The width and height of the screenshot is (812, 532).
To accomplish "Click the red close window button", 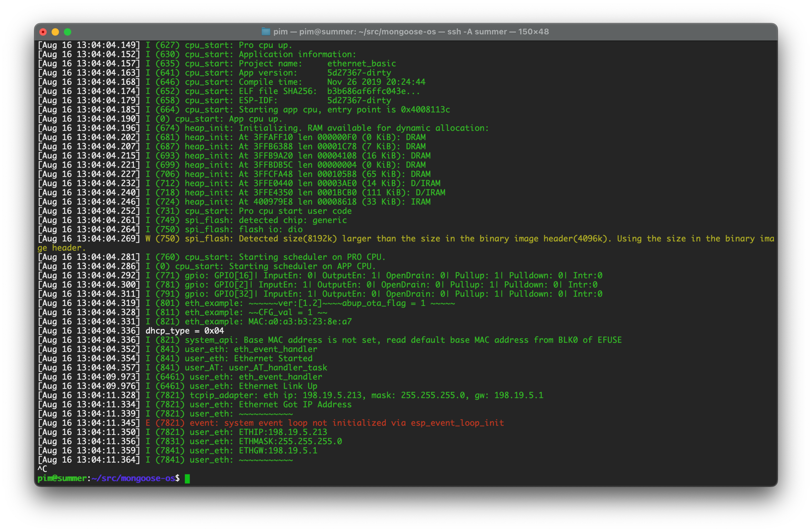I will click(43, 32).
